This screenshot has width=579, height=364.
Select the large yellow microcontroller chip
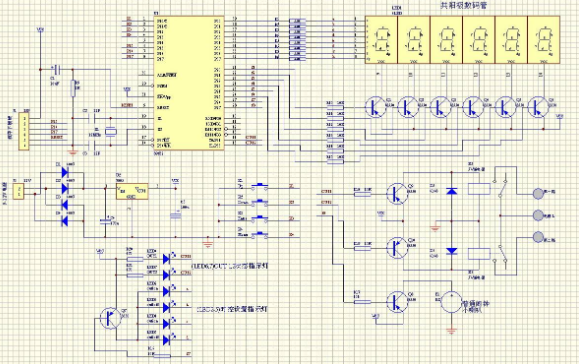coord(188,83)
